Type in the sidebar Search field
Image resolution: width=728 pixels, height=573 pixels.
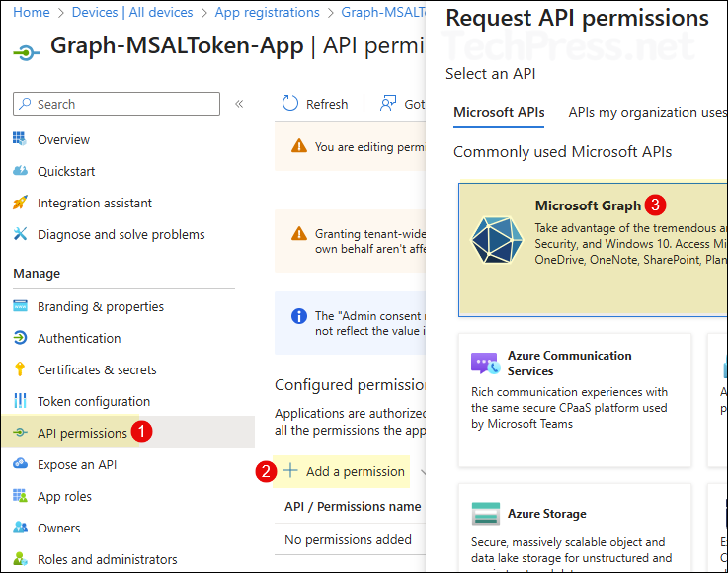pyautogui.click(x=123, y=104)
